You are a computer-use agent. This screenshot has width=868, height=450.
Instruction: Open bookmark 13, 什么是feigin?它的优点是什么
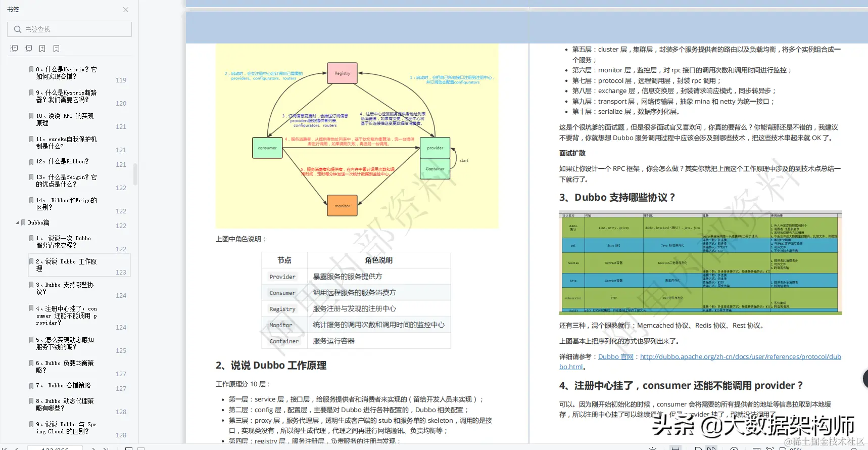pyautogui.click(x=66, y=181)
